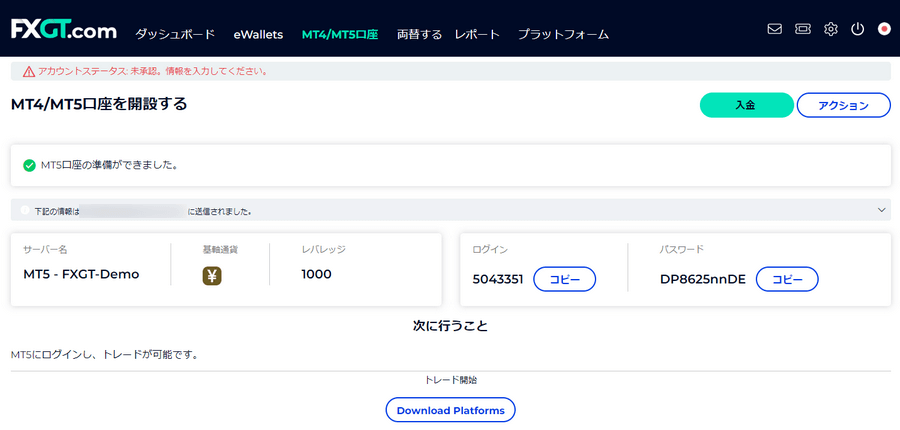Click the トレード開始 label
Image resolution: width=900 pixels, height=430 pixels.
pyautogui.click(x=451, y=379)
